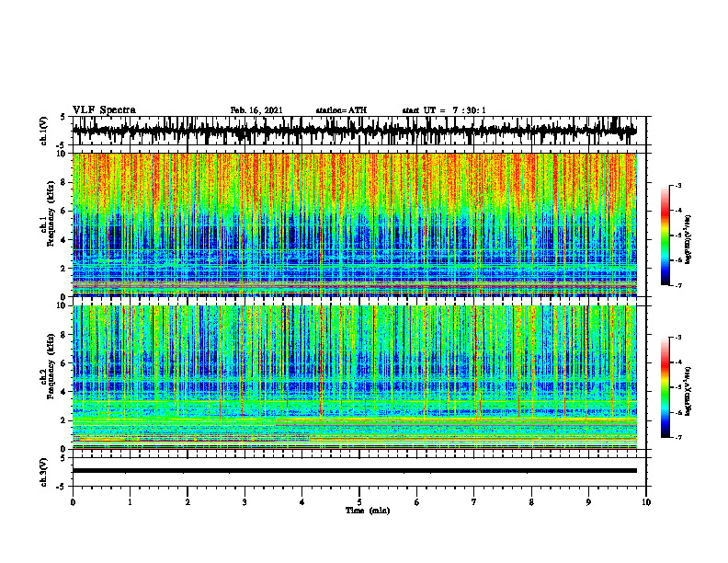Click the "5" tick on the ch.3(V) axis
728x563 pixels.
63,458
